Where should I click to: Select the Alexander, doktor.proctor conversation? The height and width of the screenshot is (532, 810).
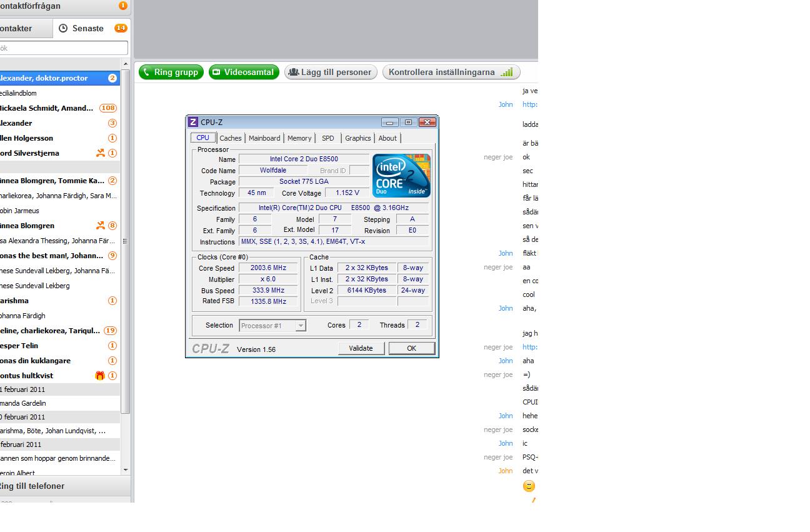coord(60,78)
